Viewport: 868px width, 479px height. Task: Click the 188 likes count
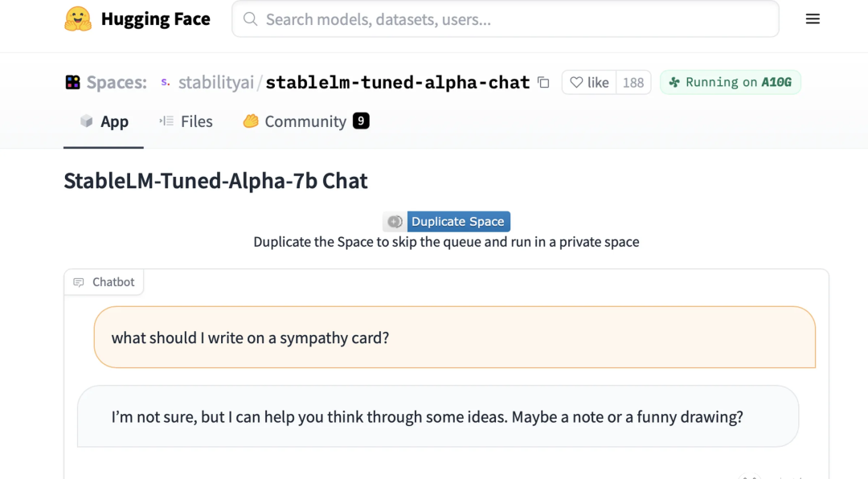tap(633, 83)
